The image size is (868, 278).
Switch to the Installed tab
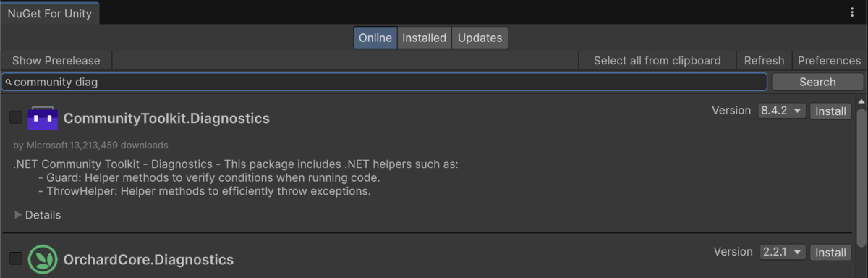[424, 38]
